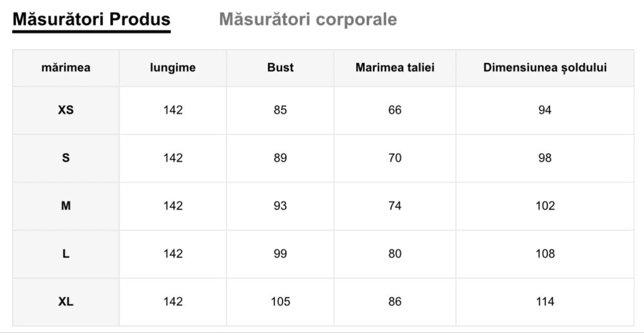This screenshot has width=644, height=333.
Task: Select the hip value 114 for XL
Action: point(545,301)
